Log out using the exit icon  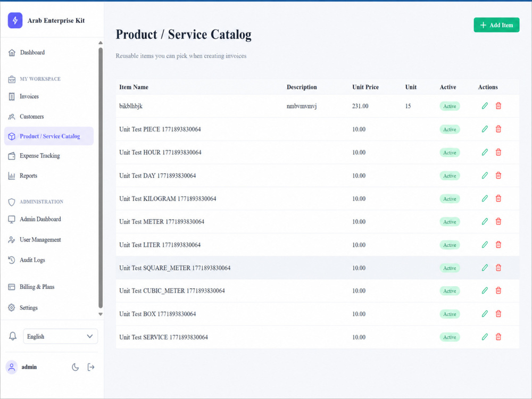point(90,367)
